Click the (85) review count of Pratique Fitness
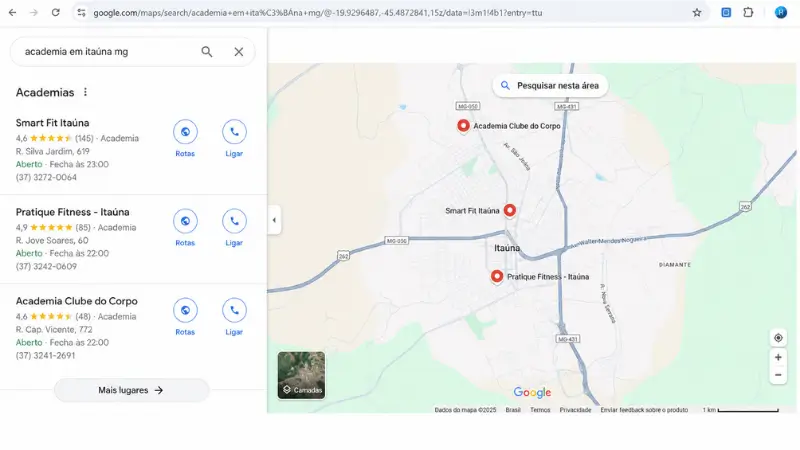 point(83,228)
